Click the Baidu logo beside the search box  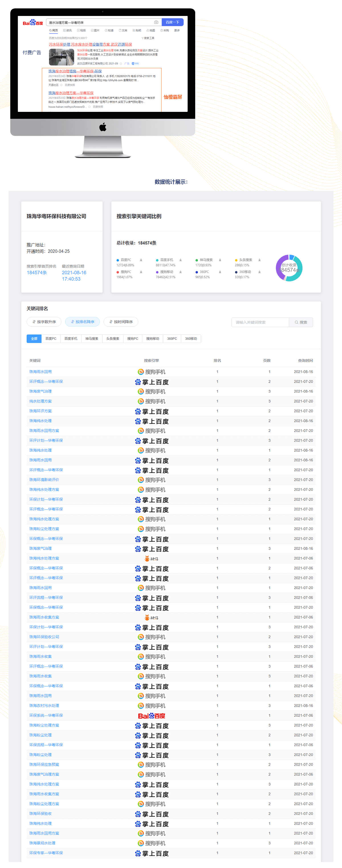coord(33,23)
